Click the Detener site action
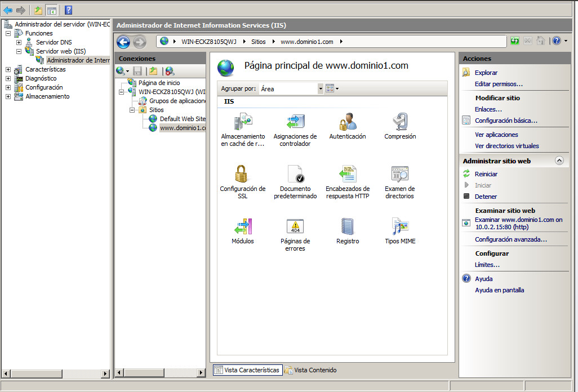 [x=486, y=197]
